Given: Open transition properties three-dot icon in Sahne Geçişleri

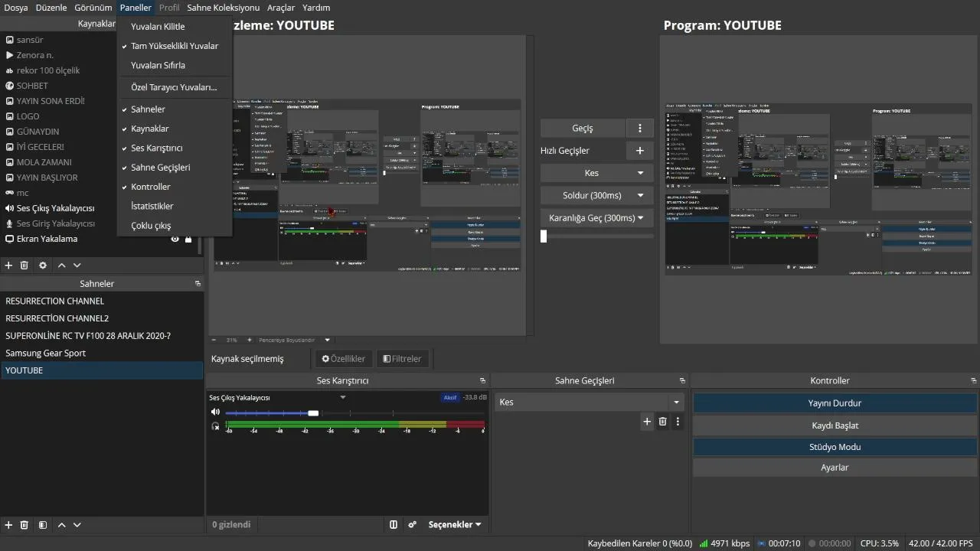Looking at the screenshot, I should coord(678,422).
